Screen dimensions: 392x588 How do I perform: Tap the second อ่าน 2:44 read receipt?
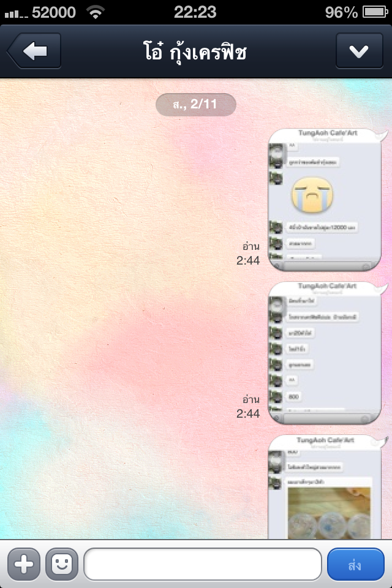(x=248, y=407)
